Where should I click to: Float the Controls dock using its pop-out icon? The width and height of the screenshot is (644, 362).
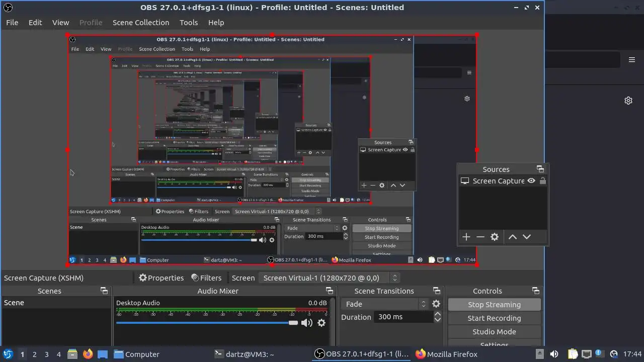(536, 291)
